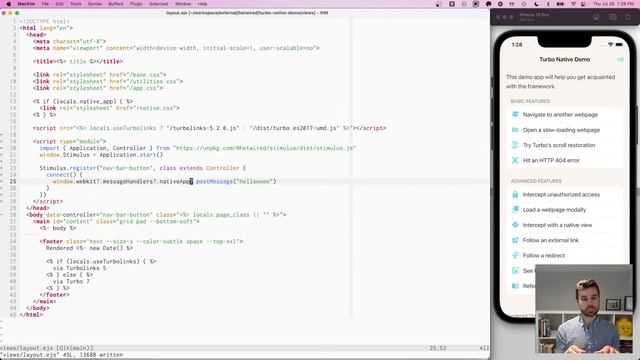Screen dimensions: 640x360
Task: Tap the teal nav button beside Turbo Native Demo
Action: 620,60
